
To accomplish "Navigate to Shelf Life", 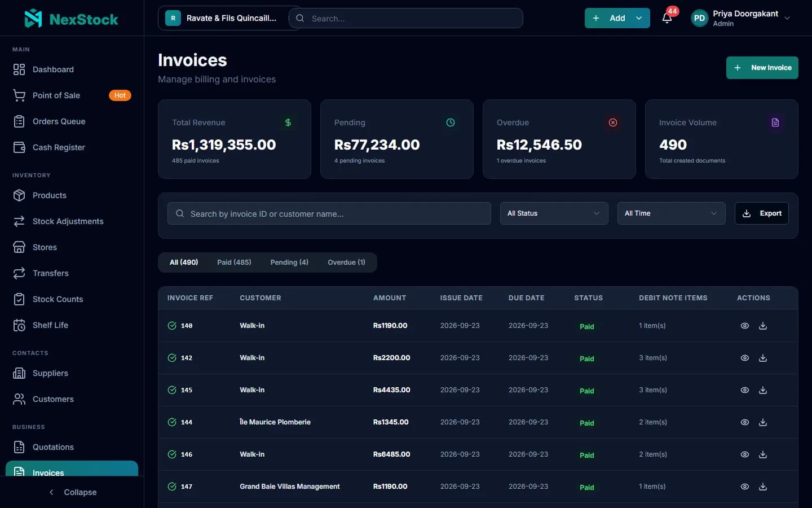I will [72, 325].
